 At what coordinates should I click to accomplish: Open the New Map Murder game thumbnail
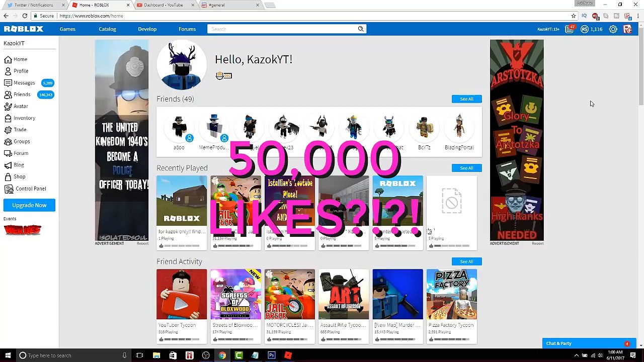tap(397, 294)
